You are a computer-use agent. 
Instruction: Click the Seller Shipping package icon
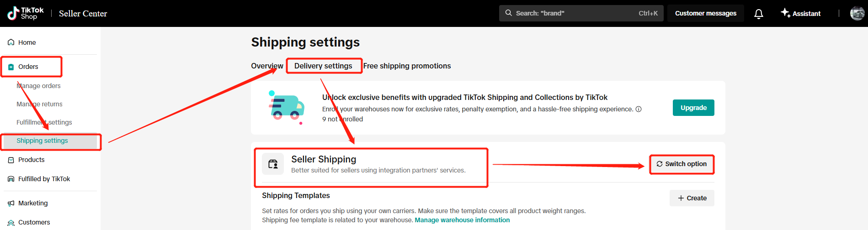(273, 164)
